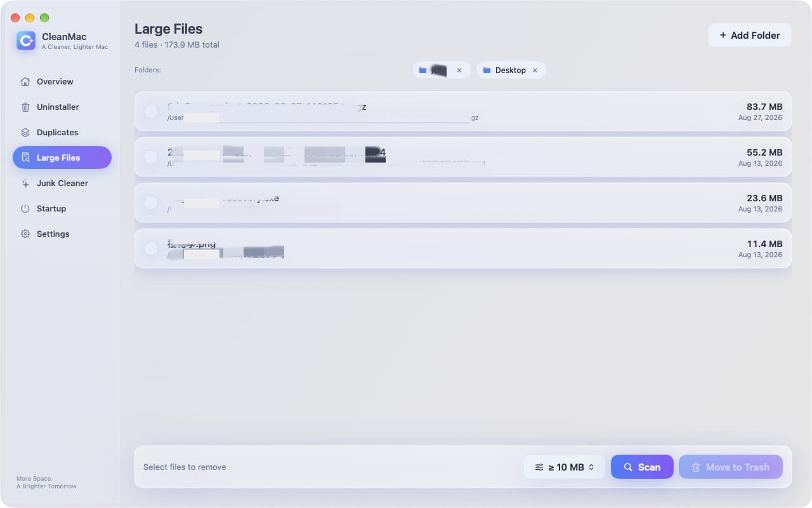Go to Overview section
Image resolution: width=812 pixels, height=508 pixels.
[x=62, y=81]
